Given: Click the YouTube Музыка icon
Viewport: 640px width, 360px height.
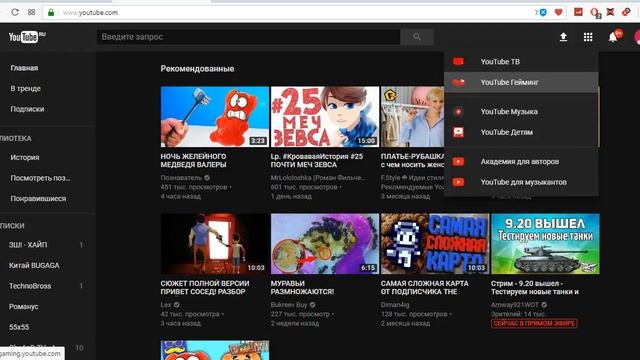Looking at the screenshot, I should click(x=458, y=111).
